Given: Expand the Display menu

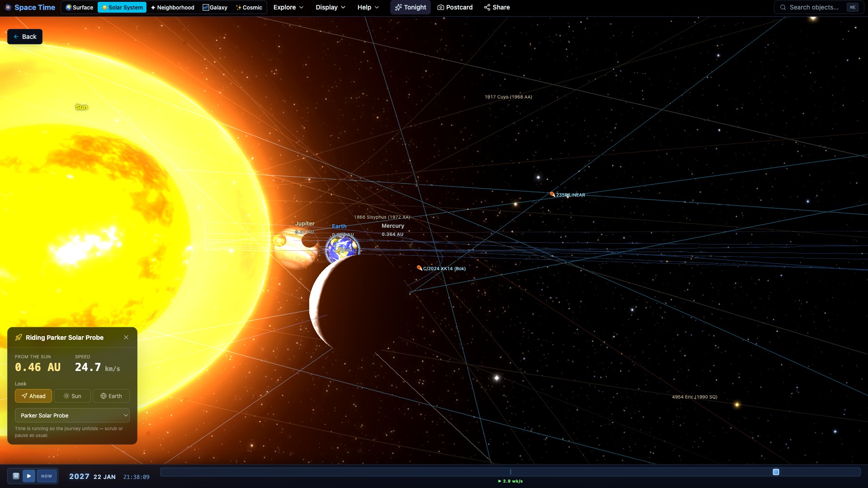Looking at the screenshot, I should tap(330, 7).
